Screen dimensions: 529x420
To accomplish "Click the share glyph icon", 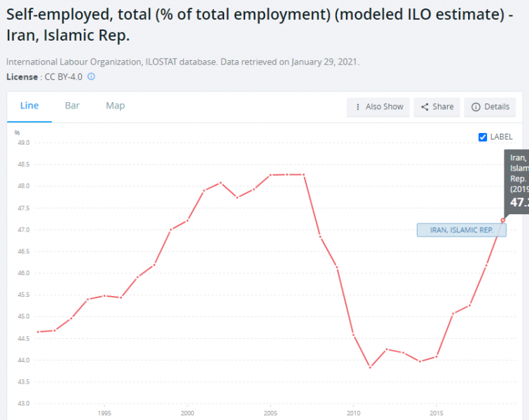I will [x=425, y=107].
